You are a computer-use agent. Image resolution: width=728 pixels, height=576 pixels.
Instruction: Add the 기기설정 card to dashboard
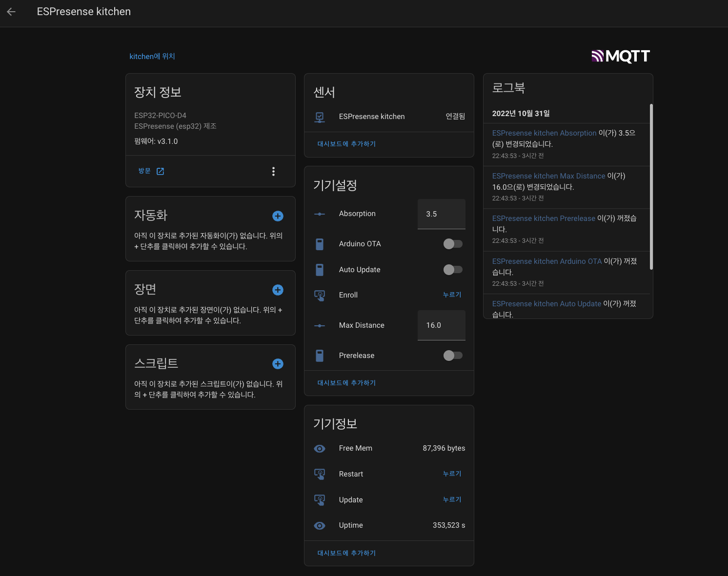point(346,383)
